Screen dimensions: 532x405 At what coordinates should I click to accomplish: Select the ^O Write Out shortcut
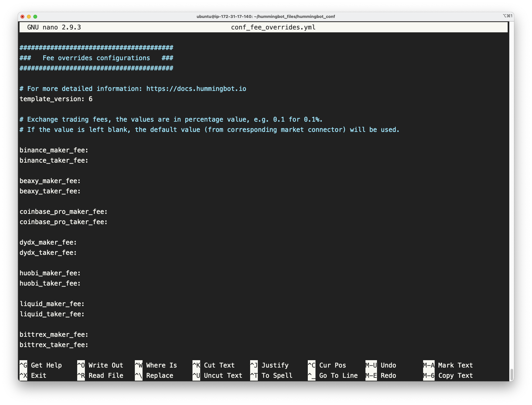[x=100, y=365]
